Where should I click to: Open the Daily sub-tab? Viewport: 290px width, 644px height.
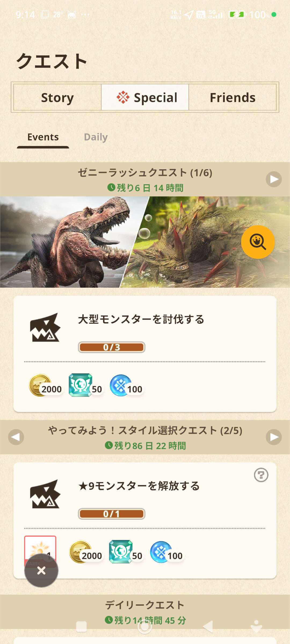click(96, 137)
